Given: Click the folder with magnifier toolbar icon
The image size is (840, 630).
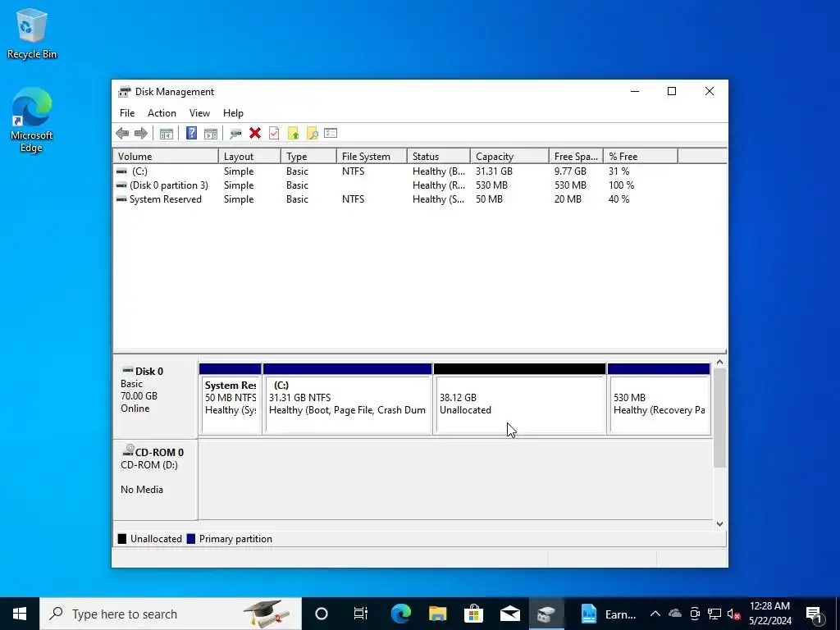Looking at the screenshot, I should pyautogui.click(x=312, y=134).
